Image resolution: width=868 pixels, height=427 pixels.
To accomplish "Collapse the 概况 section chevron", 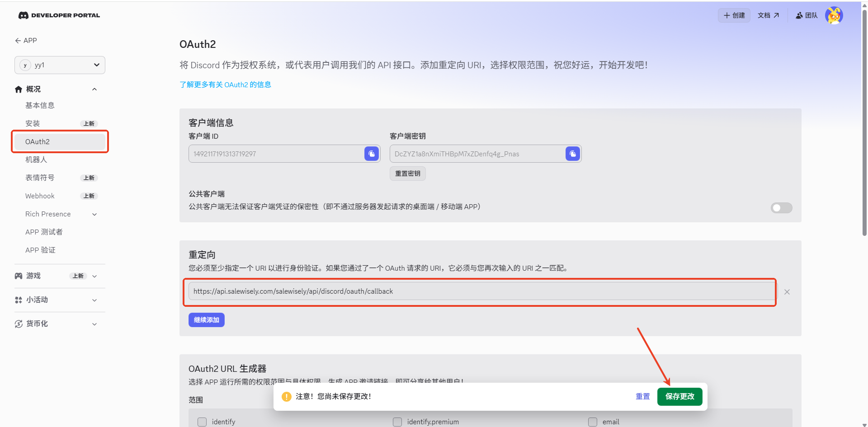I will [94, 89].
